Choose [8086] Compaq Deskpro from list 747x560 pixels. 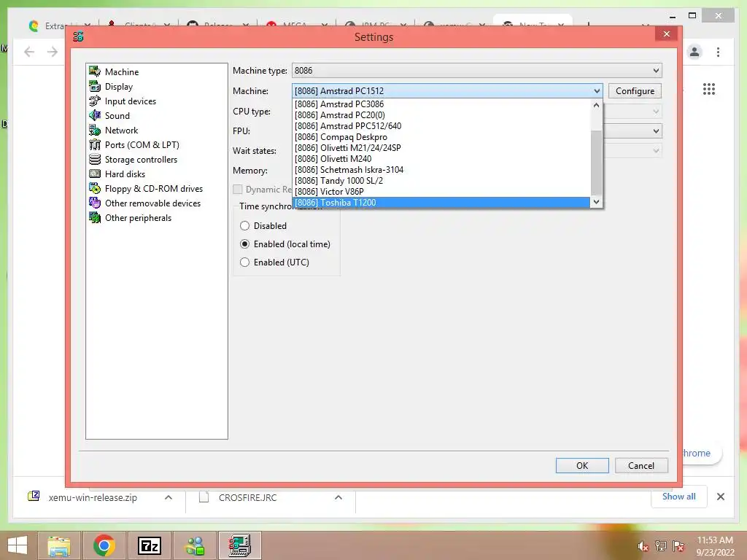(x=441, y=136)
